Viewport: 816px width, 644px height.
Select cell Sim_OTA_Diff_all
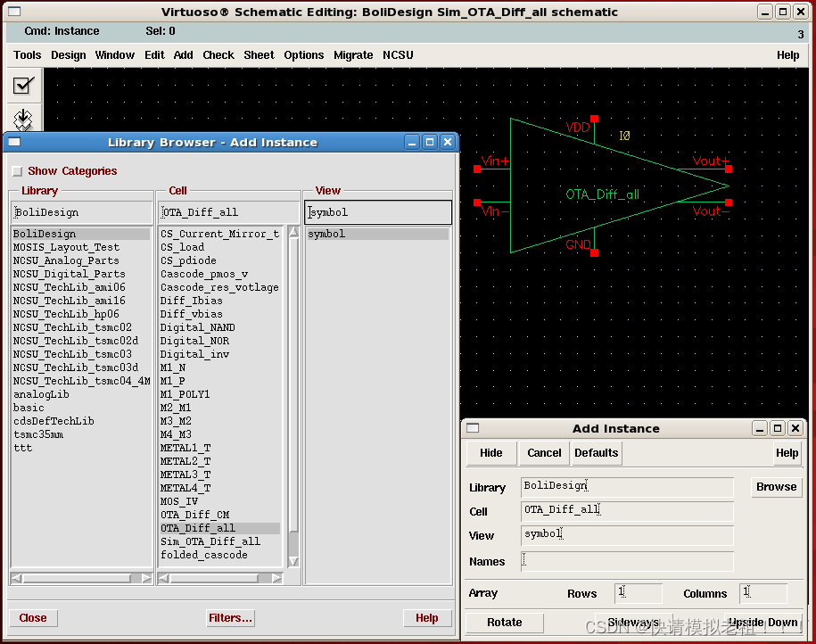point(210,541)
